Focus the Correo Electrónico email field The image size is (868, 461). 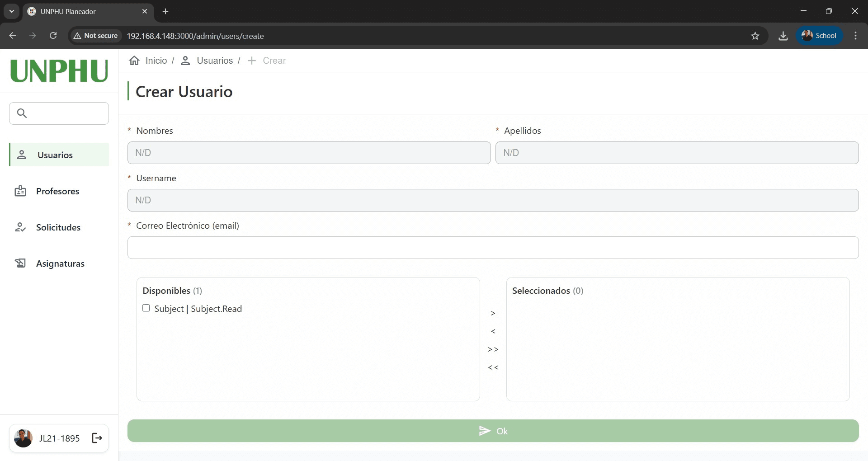pyautogui.click(x=493, y=248)
